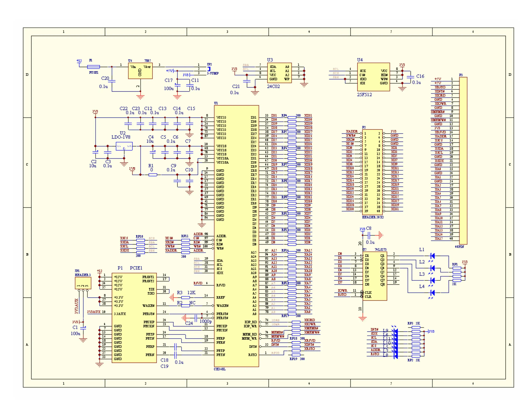
Task: Click the C1 capacitor designator
Action: pos(75,328)
